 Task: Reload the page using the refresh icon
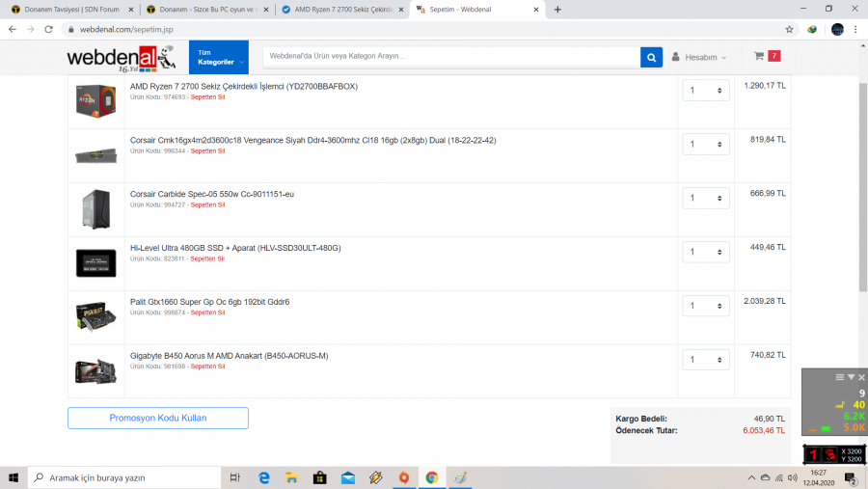pos(49,29)
